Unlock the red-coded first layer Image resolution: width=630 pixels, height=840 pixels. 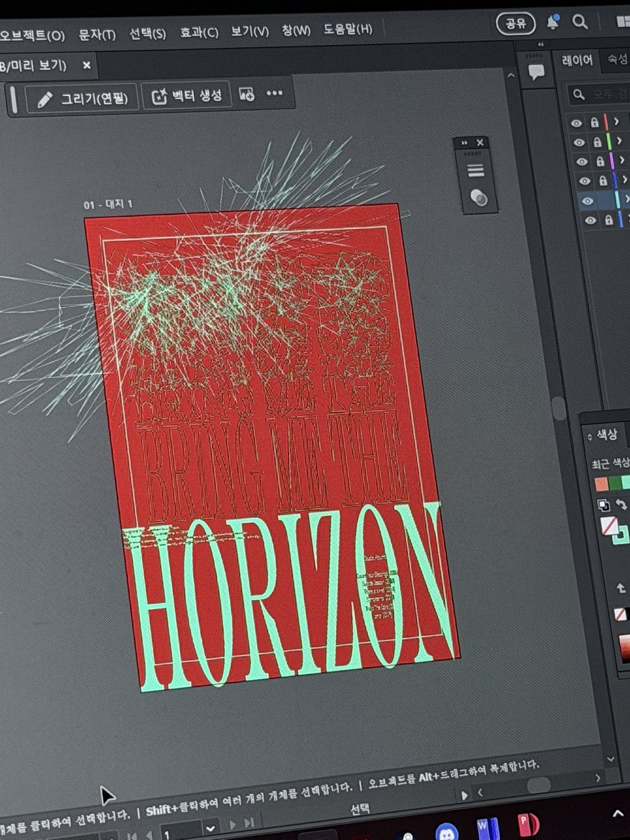coord(594,122)
